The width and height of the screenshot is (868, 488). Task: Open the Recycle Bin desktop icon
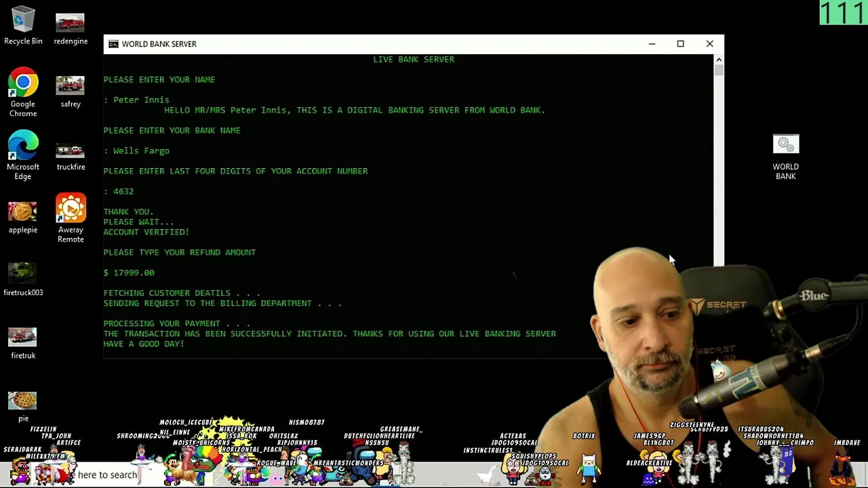point(23,26)
